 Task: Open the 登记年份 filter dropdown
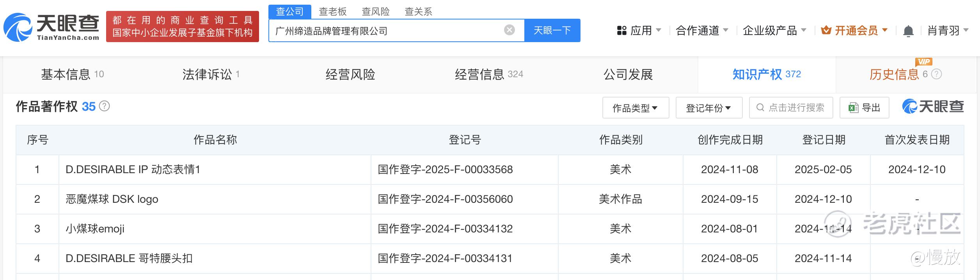tap(709, 108)
